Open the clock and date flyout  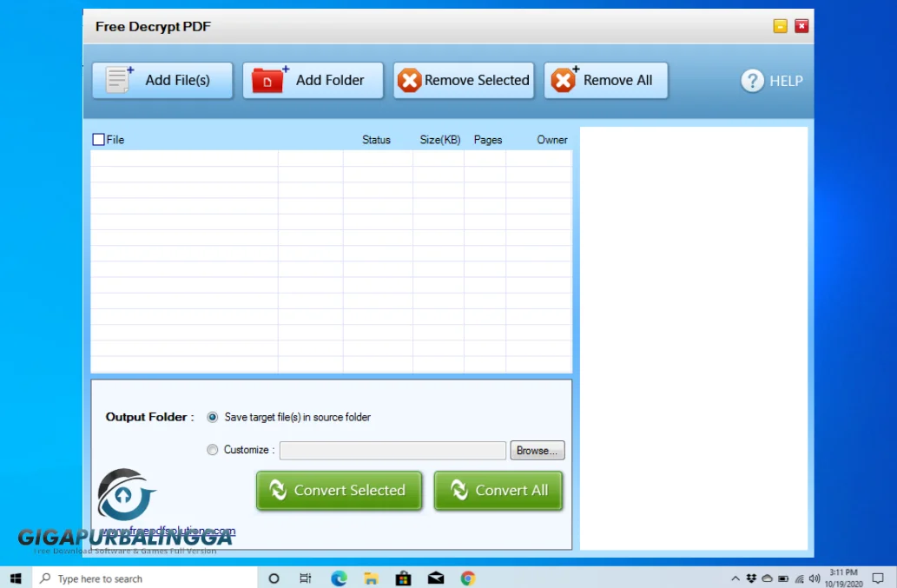pos(843,578)
